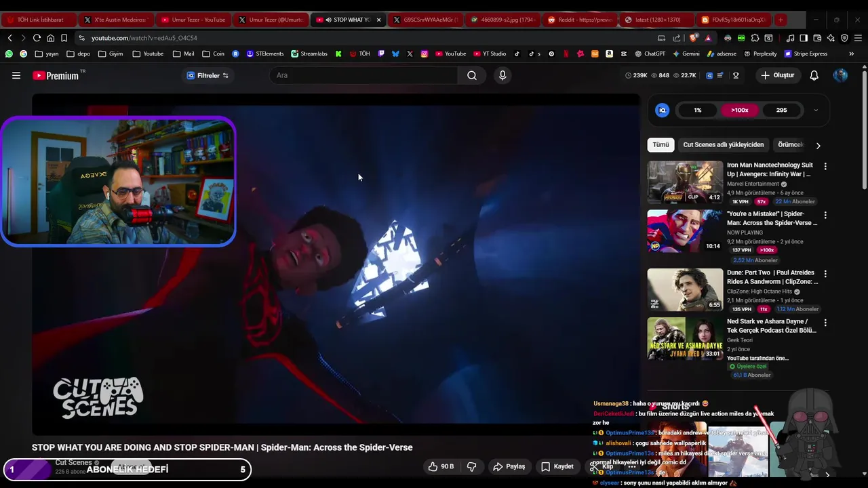Screen dimensions: 868x488
Task: Open Dune Part Two sandworm thumbnail
Action: (685, 289)
